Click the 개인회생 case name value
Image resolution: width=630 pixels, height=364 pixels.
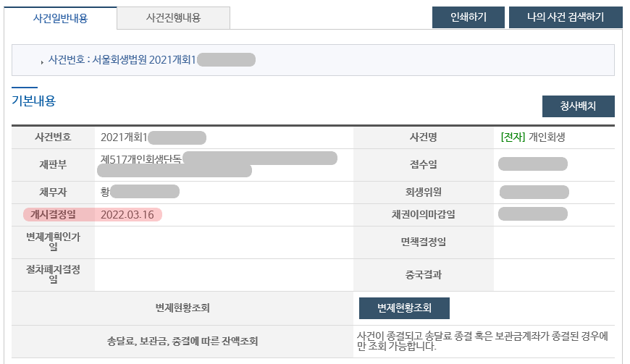(x=547, y=137)
